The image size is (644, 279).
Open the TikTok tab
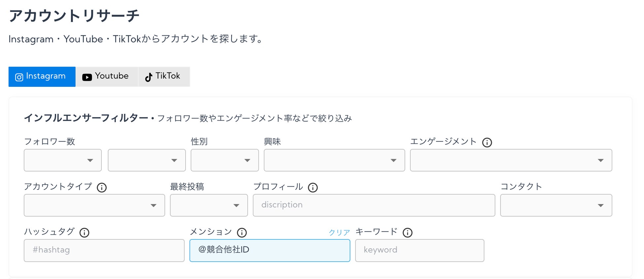click(164, 77)
